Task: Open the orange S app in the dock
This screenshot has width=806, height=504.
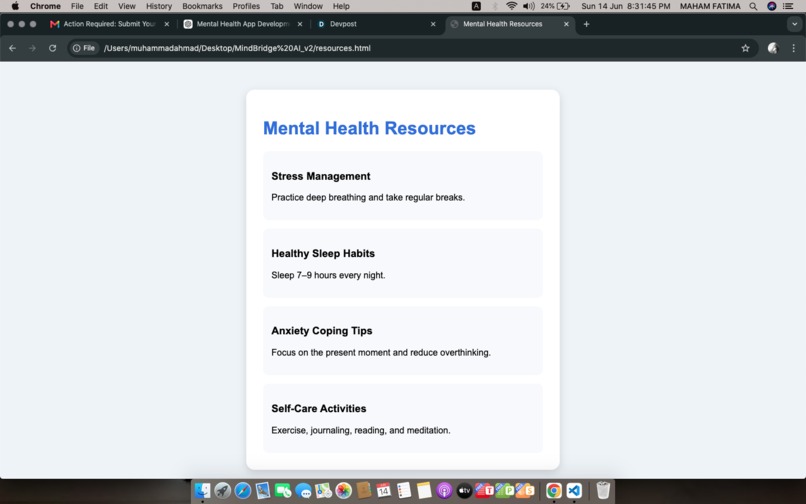Action: pyautogui.click(x=525, y=491)
